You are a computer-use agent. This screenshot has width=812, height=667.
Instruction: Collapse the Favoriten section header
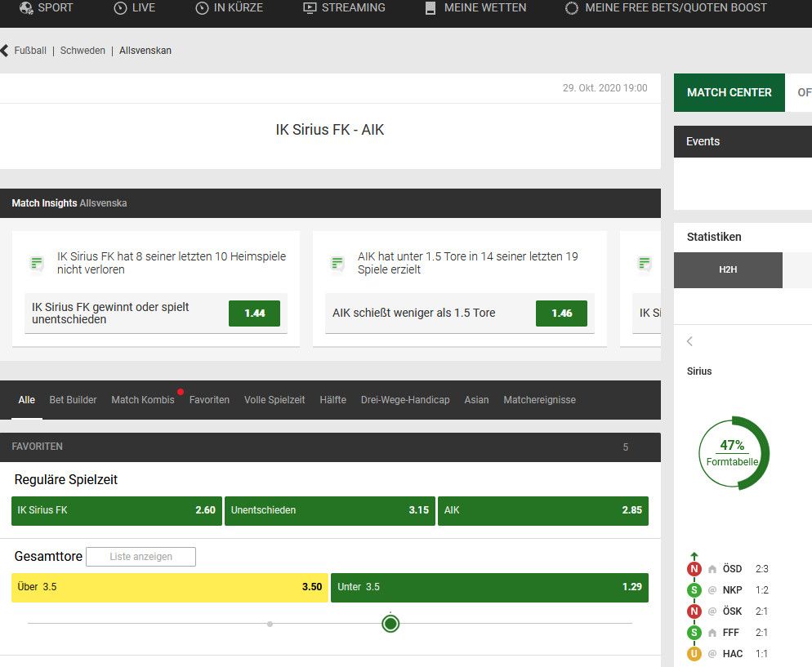click(x=330, y=447)
